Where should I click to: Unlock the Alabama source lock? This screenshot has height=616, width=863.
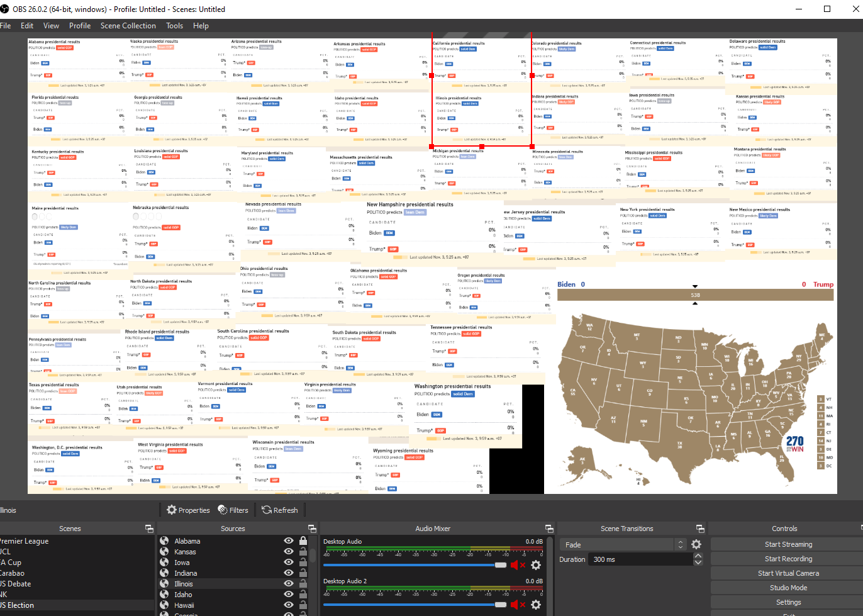[303, 541]
